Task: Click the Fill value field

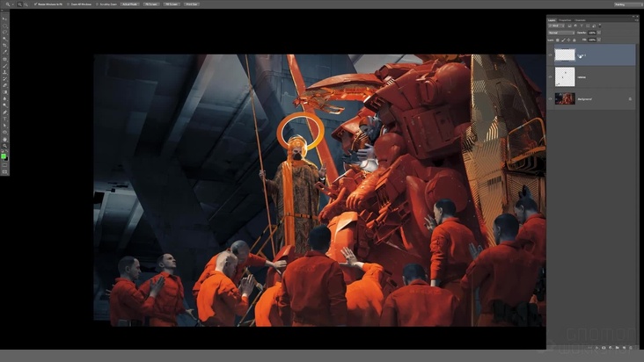Action: (x=592, y=40)
